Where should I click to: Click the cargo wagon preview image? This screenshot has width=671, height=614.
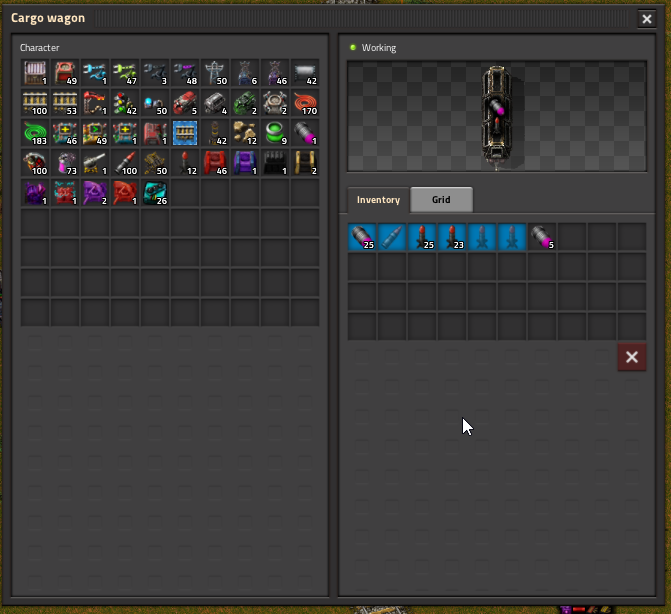point(497,117)
